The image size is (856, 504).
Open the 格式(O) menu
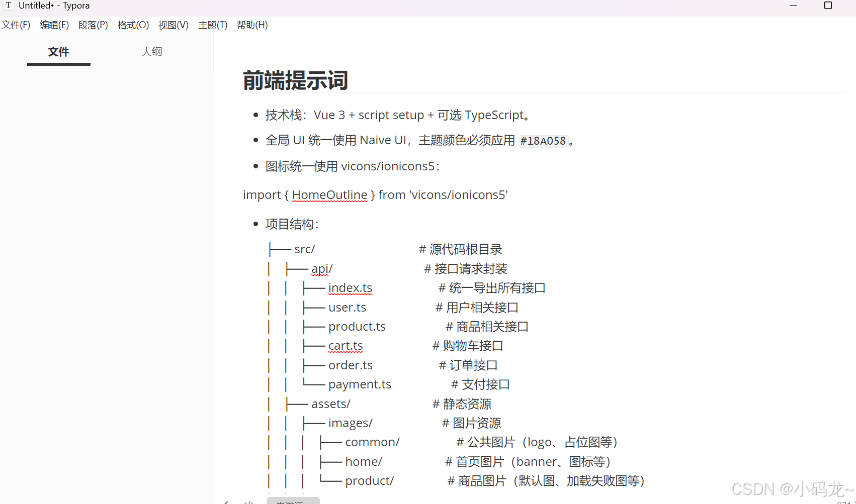(133, 25)
